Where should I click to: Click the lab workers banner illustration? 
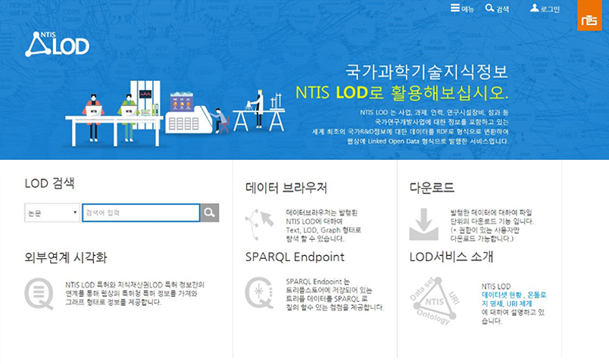click(175, 114)
